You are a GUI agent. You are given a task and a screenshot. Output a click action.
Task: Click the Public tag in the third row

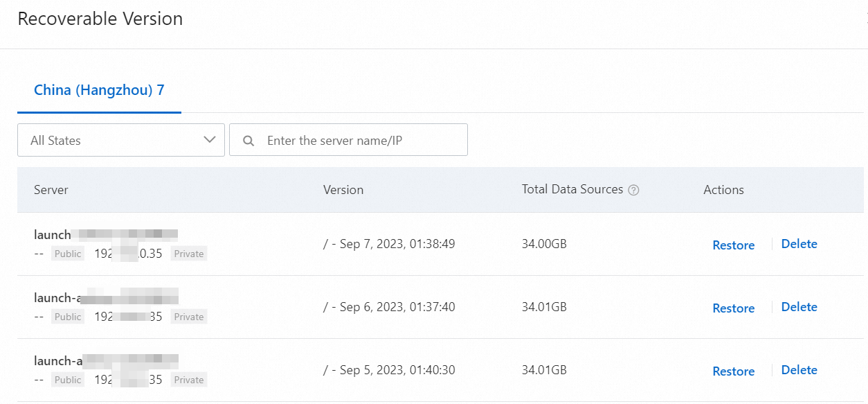click(68, 380)
